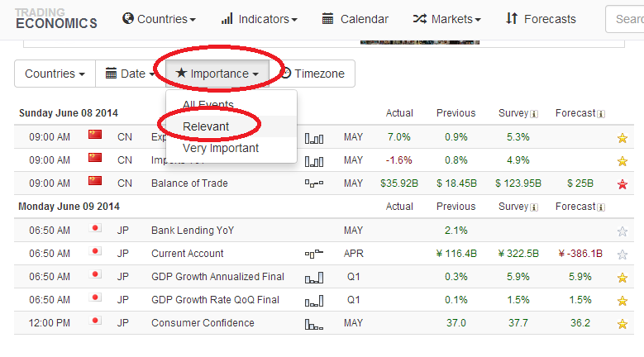
Task: Open the Date filter dropdown
Action: point(130,74)
